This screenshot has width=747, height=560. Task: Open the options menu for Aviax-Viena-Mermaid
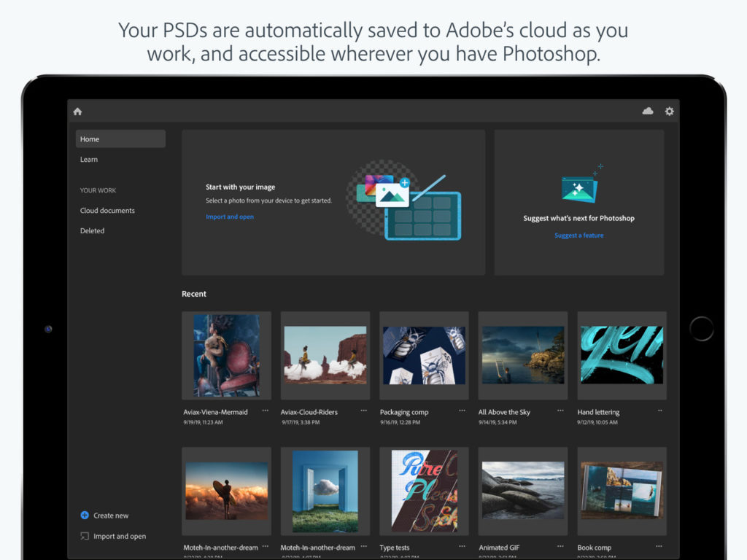[x=265, y=411]
